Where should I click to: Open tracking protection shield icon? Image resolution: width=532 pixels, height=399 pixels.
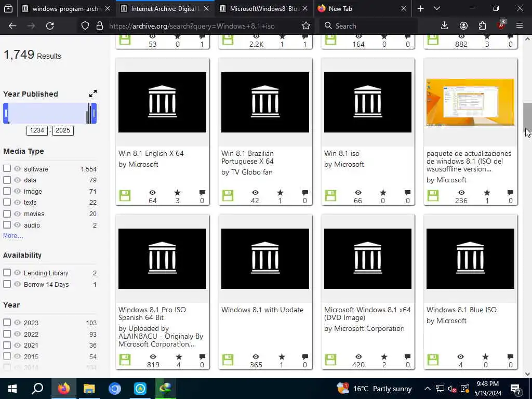[85, 26]
